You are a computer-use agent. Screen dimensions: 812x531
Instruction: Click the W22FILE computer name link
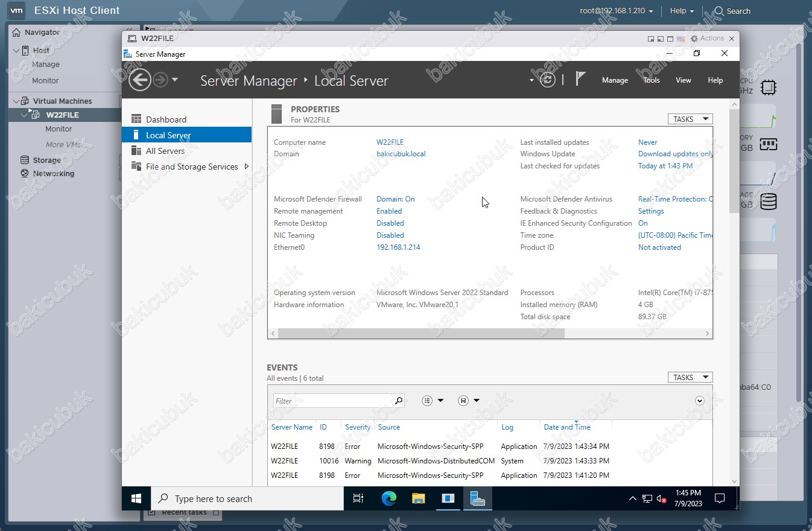pyautogui.click(x=390, y=142)
